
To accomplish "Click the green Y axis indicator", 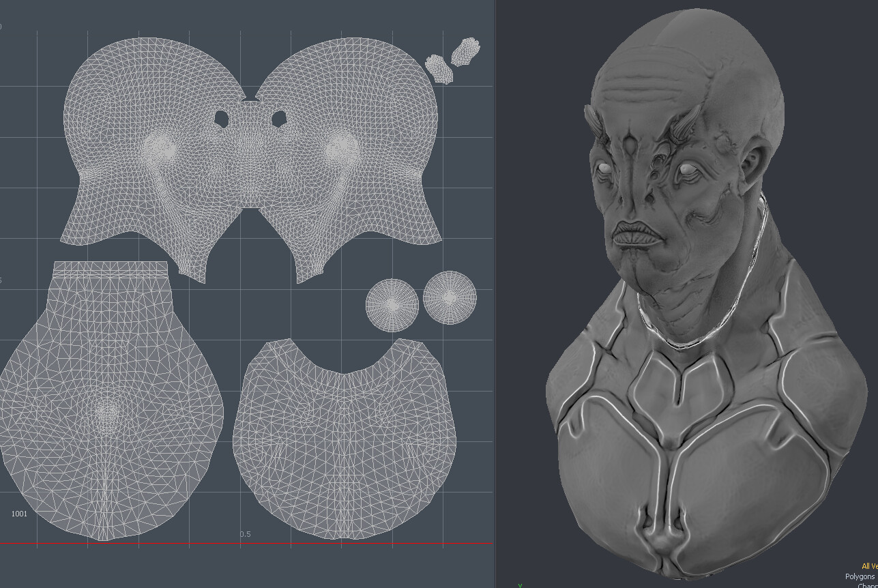I will coord(520,585).
